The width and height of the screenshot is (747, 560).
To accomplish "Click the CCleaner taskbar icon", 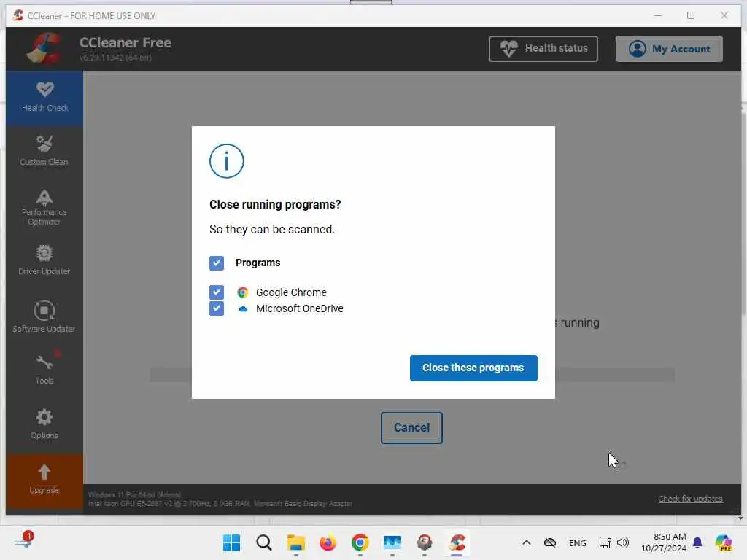I will point(457,542).
